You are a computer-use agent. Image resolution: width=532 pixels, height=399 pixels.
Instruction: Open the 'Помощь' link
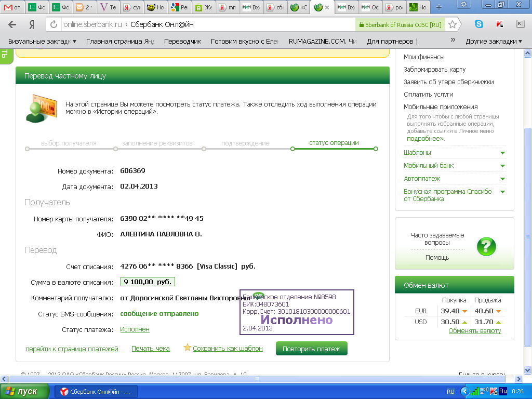(x=437, y=258)
